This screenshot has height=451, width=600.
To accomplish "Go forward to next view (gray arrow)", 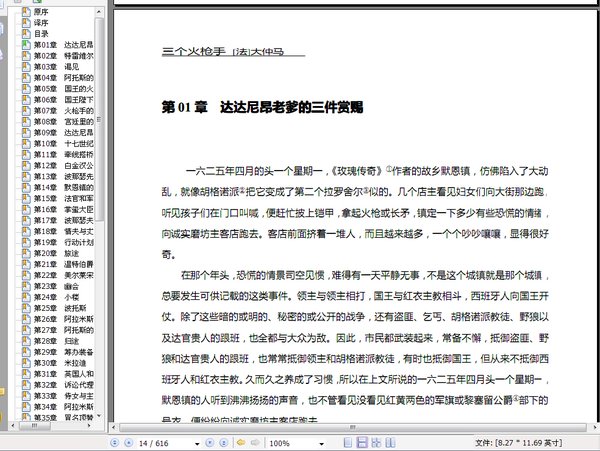I will tap(255, 443).
